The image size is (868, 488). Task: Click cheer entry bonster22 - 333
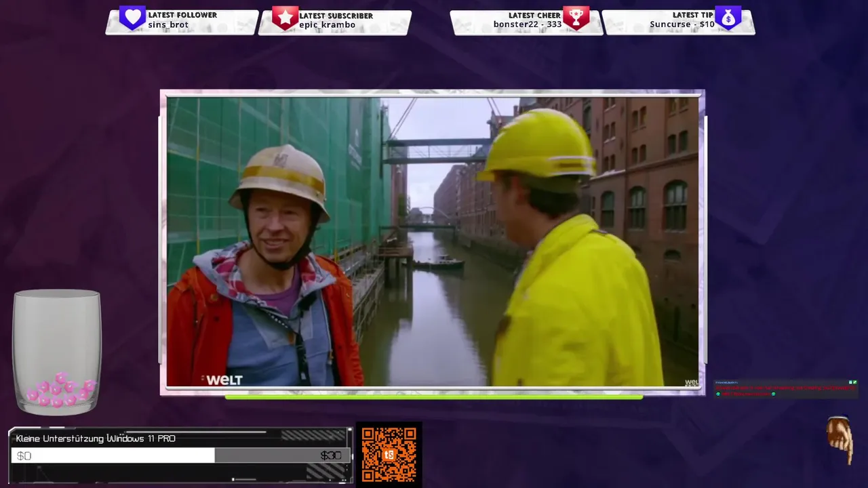pyautogui.click(x=528, y=24)
